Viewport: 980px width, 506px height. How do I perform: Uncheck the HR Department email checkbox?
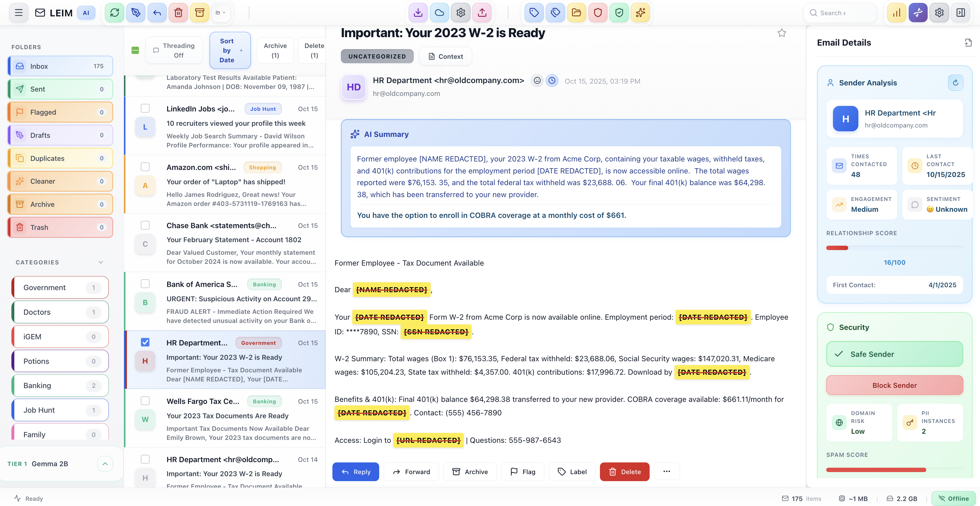tap(145, 342)
